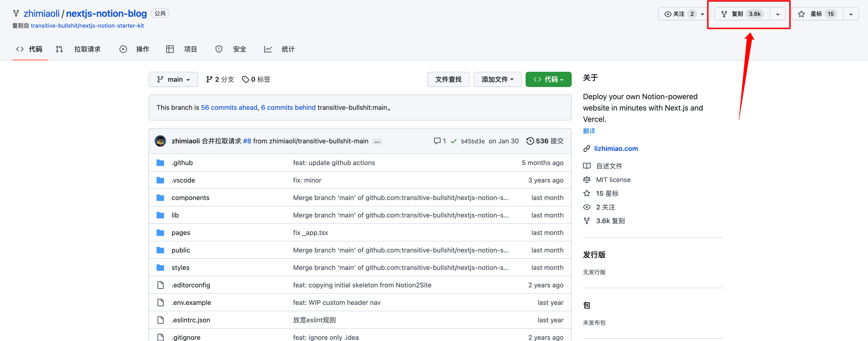
Task: Click the eye icon beside 2 关注 in sidebar
Action: point(587,207)
